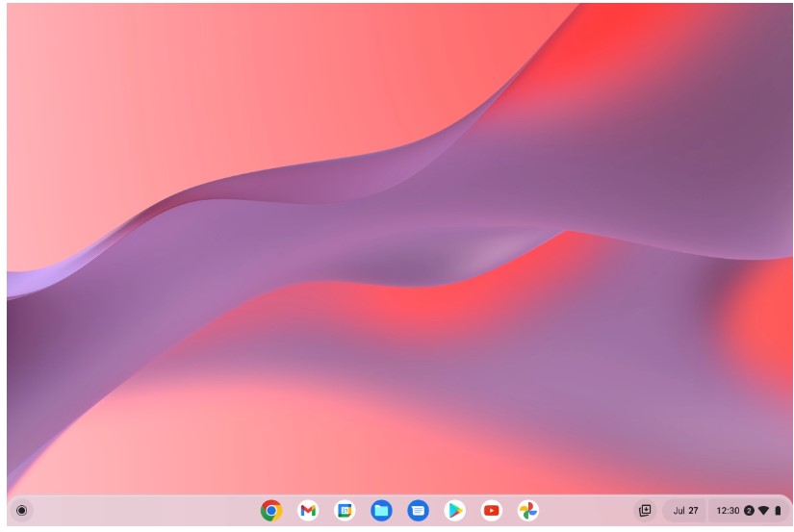Click the Wi-Fi status icon
This screenshot has width=794, height=532.
pos(763,510)
